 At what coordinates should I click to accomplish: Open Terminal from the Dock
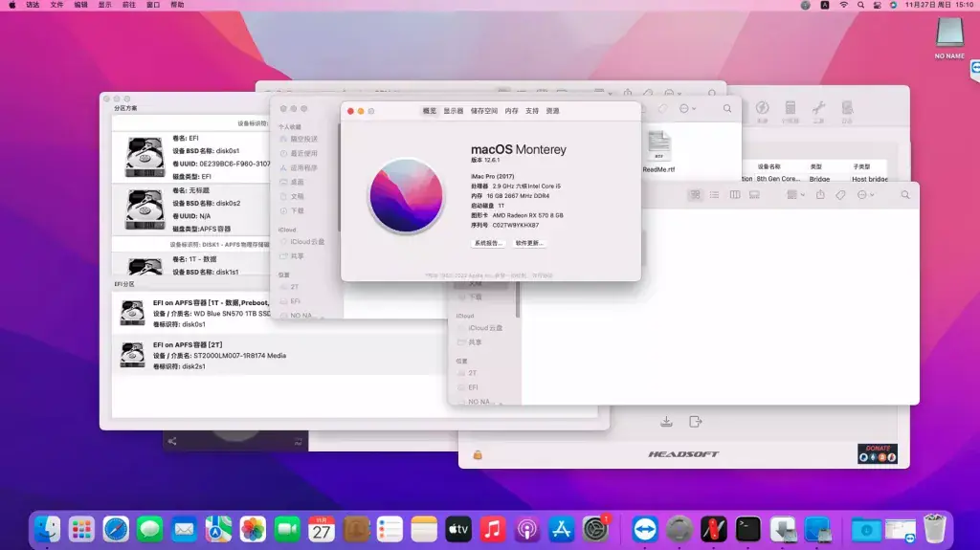(747, 529)
